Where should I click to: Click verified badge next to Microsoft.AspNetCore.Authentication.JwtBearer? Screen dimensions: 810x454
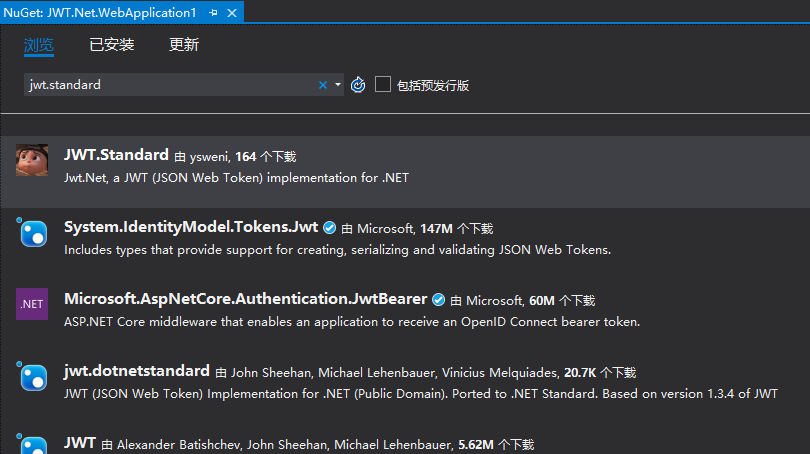click(438, 299)
